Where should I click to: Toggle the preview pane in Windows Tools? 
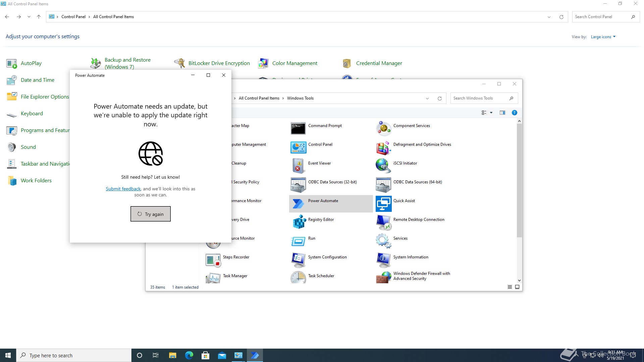tap(502, 113)
